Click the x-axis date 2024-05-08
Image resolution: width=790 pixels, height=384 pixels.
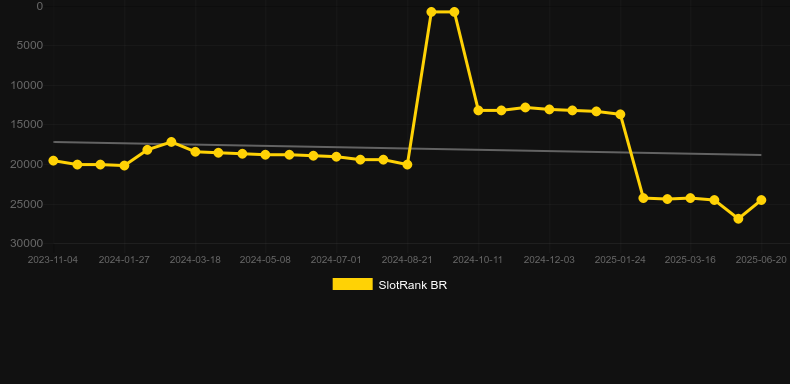tap(265, 260)
